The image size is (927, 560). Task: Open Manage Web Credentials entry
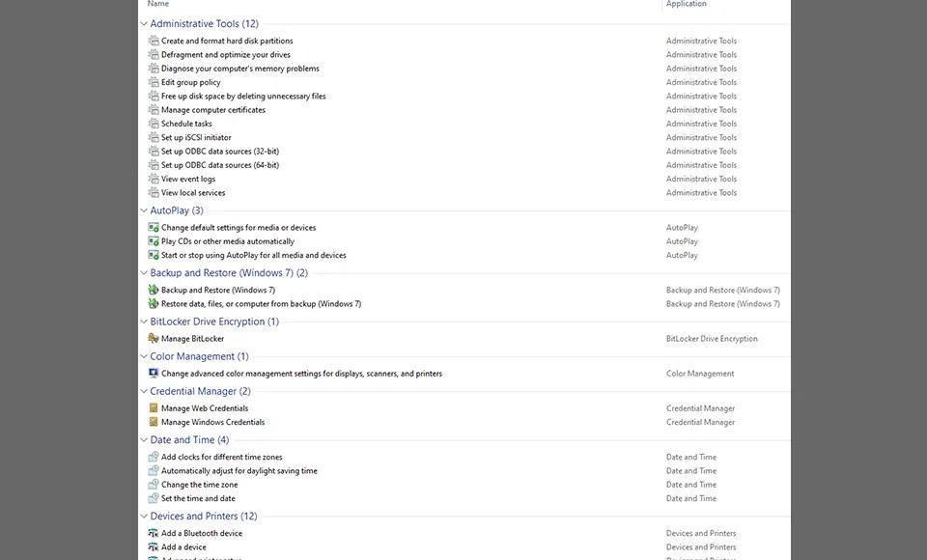(x=205, y=408)
